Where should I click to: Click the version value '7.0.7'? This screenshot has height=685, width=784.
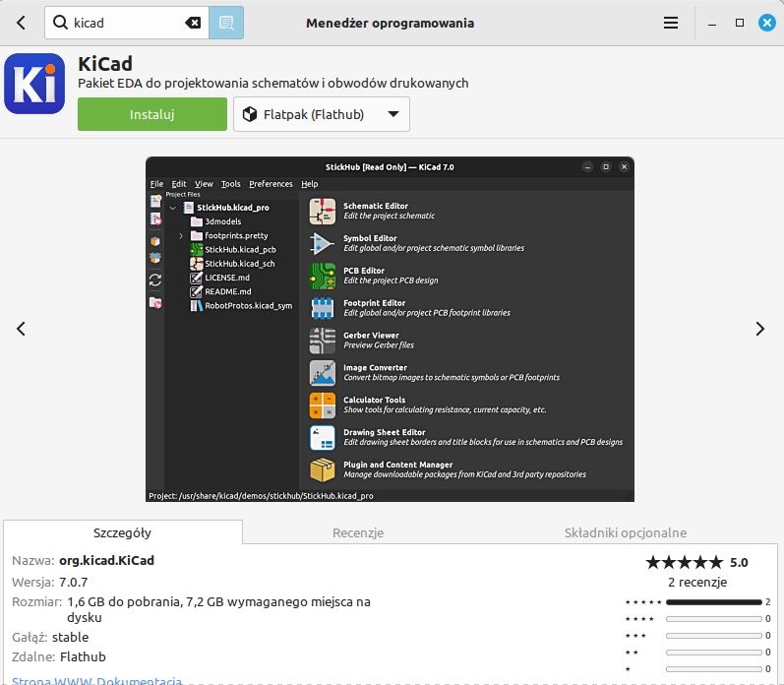coord(73,582)
